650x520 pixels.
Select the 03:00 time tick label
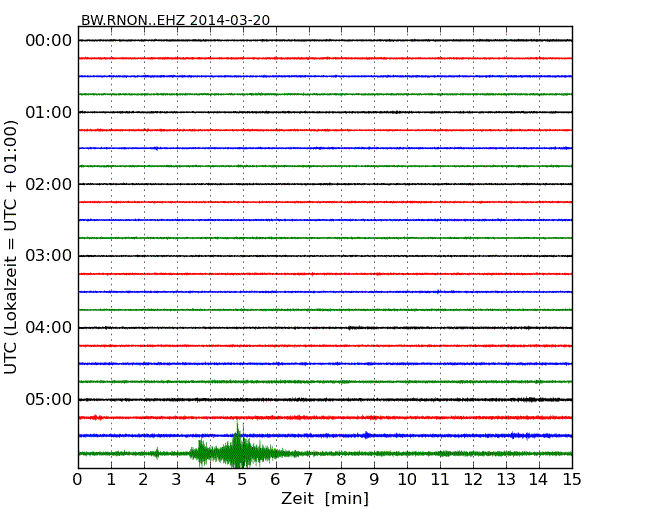(x=49, y=256)
